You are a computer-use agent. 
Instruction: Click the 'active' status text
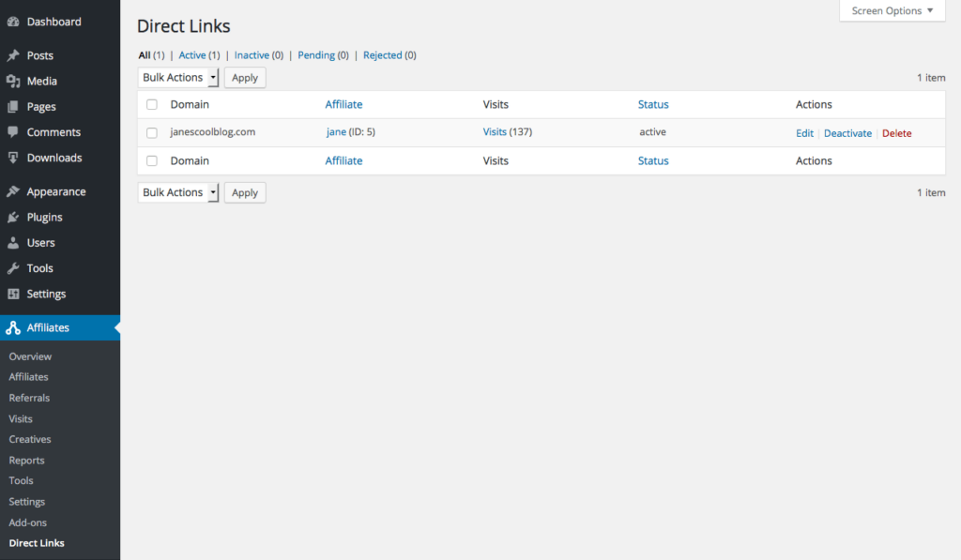(x=653, y=131)
